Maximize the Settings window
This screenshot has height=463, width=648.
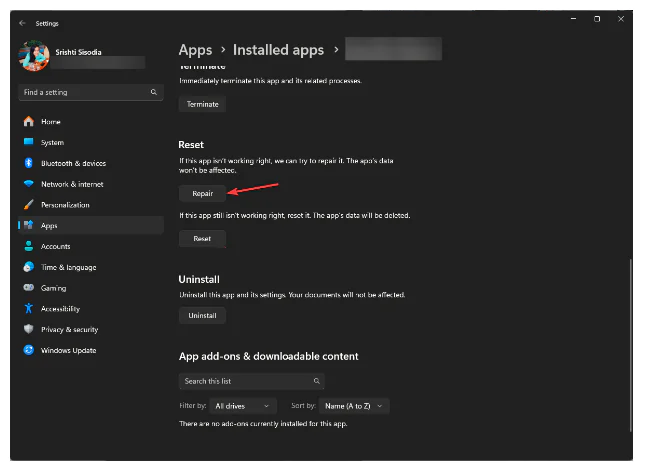(597, 19)
